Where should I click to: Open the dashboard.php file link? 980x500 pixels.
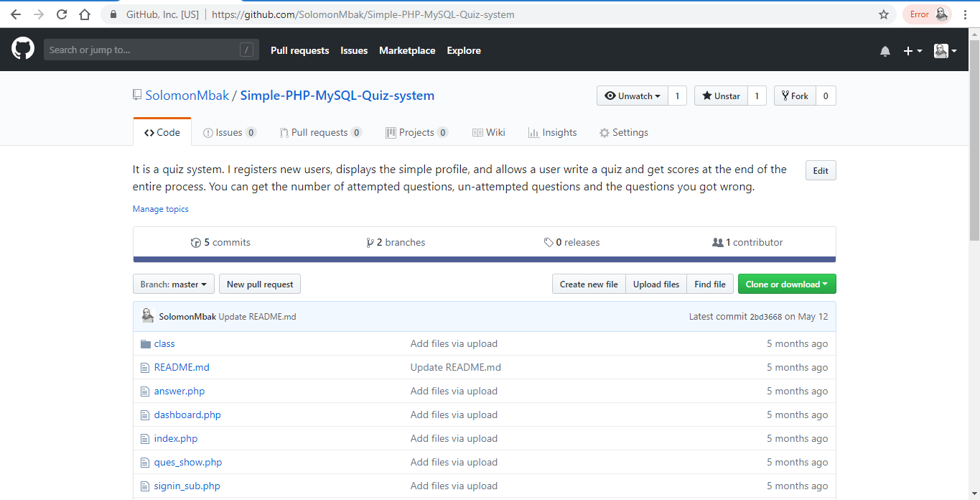click(x=187, y=415)
